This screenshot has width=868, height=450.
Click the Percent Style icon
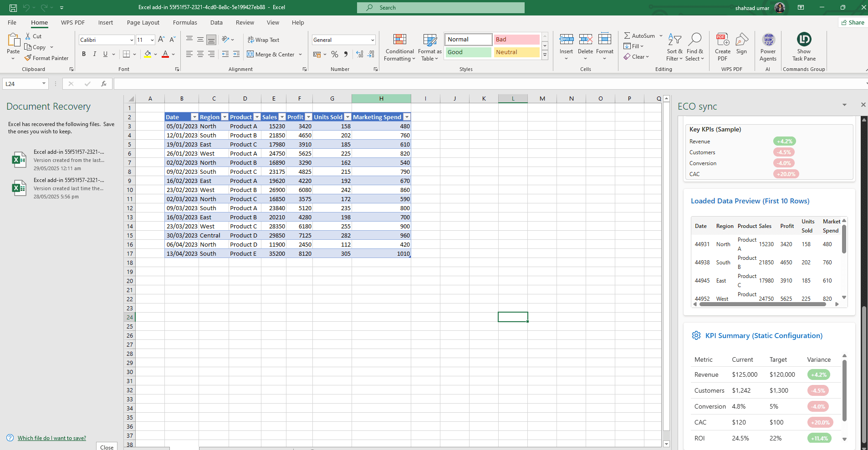pos(335,54)
